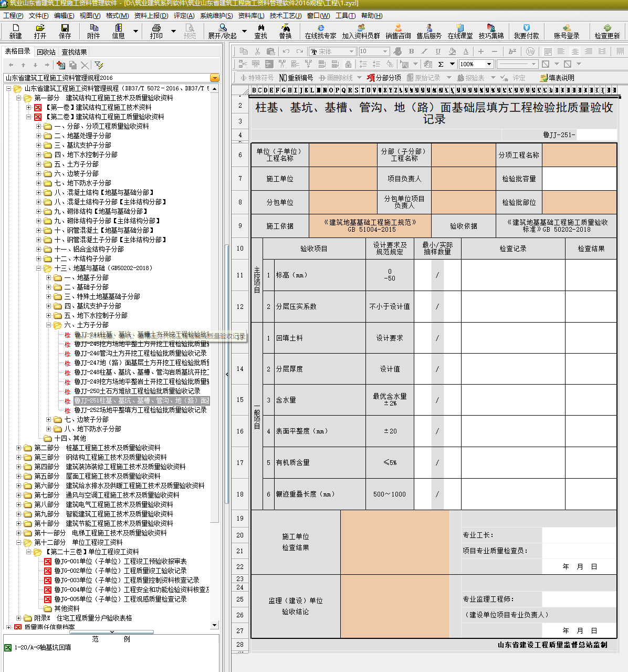Viewport: 628px width, 672px height.
Task: Click the 施工单位 input cell
Action: [x=343, y=179]
